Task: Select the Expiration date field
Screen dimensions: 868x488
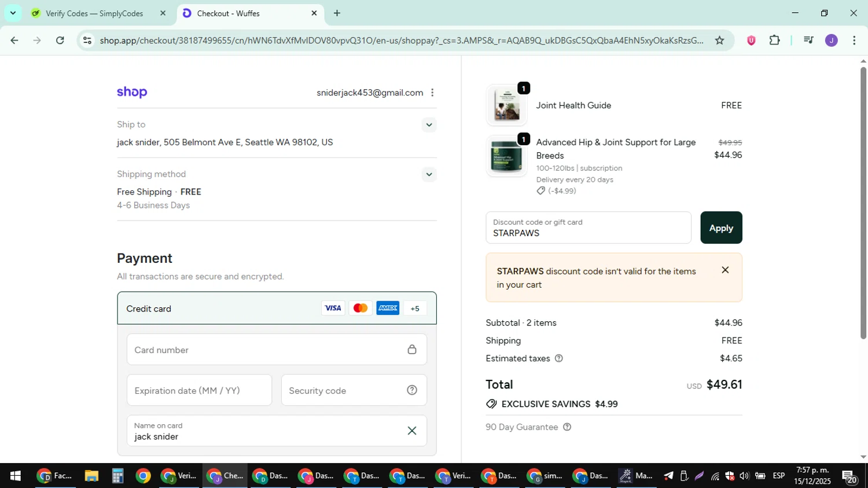Action: pos(199,390)
